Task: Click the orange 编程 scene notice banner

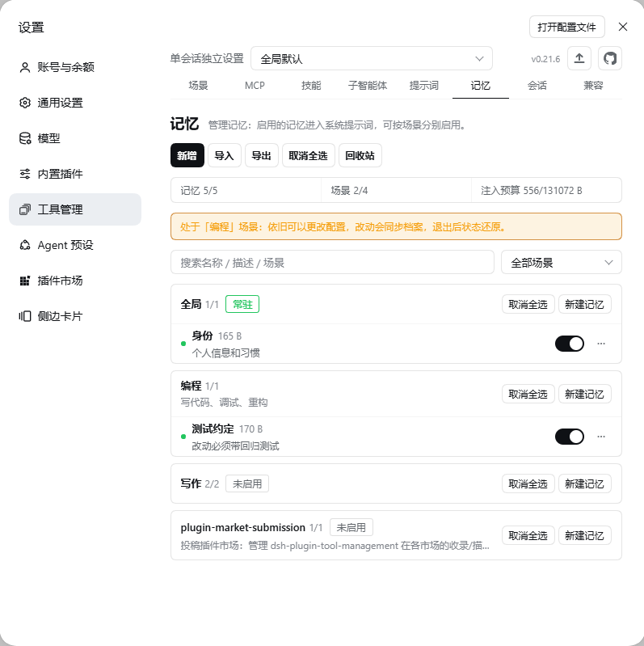Action: tap(396, 226)
